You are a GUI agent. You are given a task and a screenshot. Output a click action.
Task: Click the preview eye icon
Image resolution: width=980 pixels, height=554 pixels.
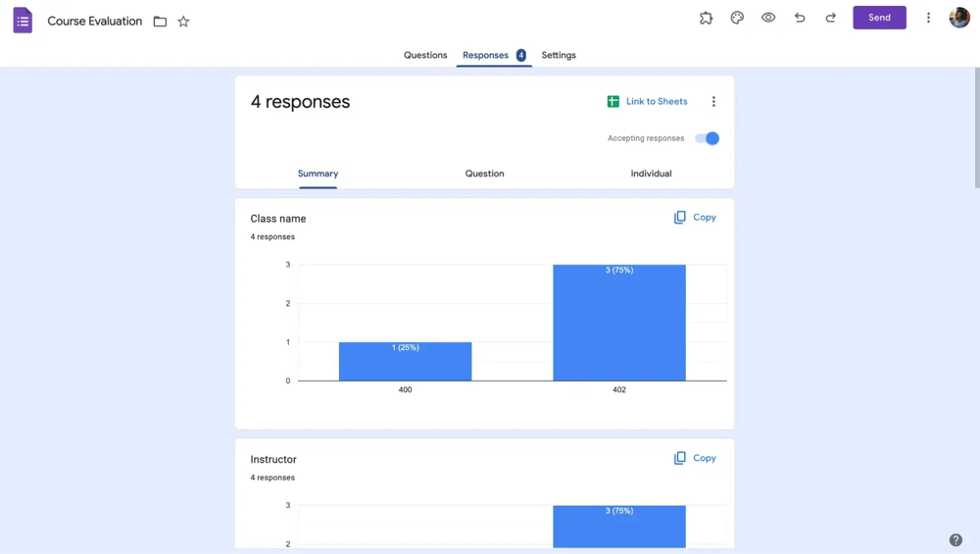[768, 18]
